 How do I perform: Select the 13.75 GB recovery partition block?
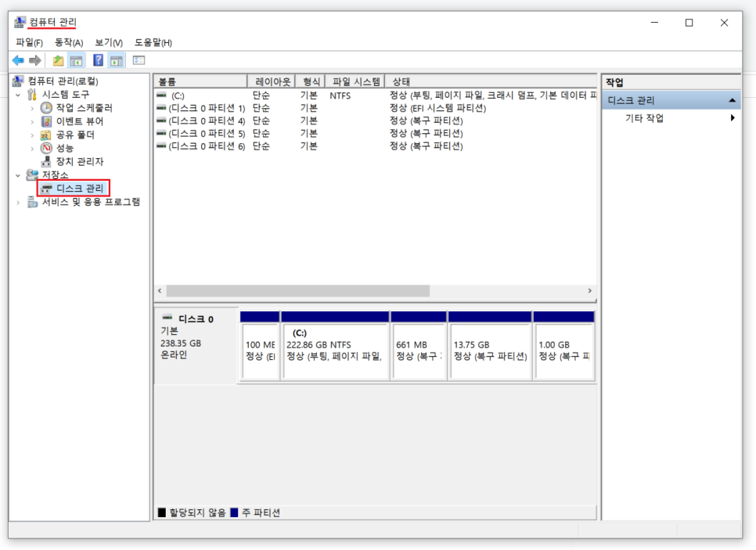pyautogui.click(x=490, y=346)
